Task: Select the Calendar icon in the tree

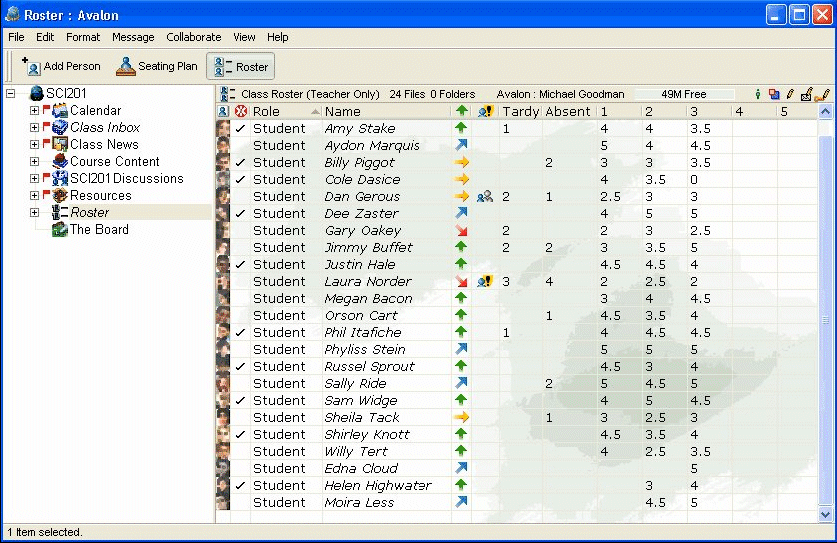Action: 60,111
